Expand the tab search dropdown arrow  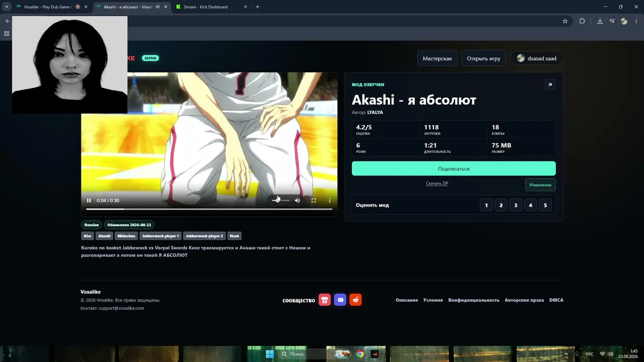pyautogui.click(x=7, y=7)
